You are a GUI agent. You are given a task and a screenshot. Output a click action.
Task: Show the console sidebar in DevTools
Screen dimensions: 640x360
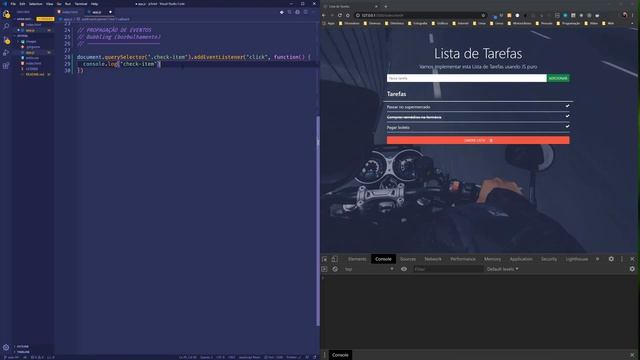click(324, 269)
